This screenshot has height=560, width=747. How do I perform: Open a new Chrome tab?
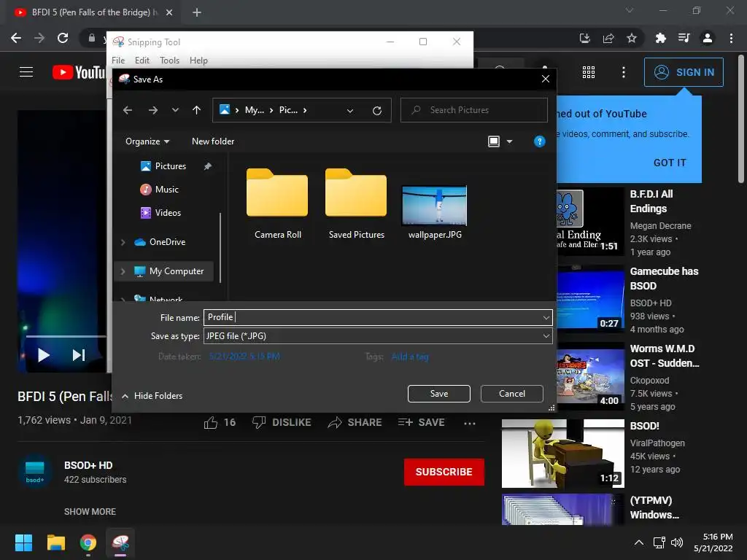pyautogui.click(x=197, y=12)
